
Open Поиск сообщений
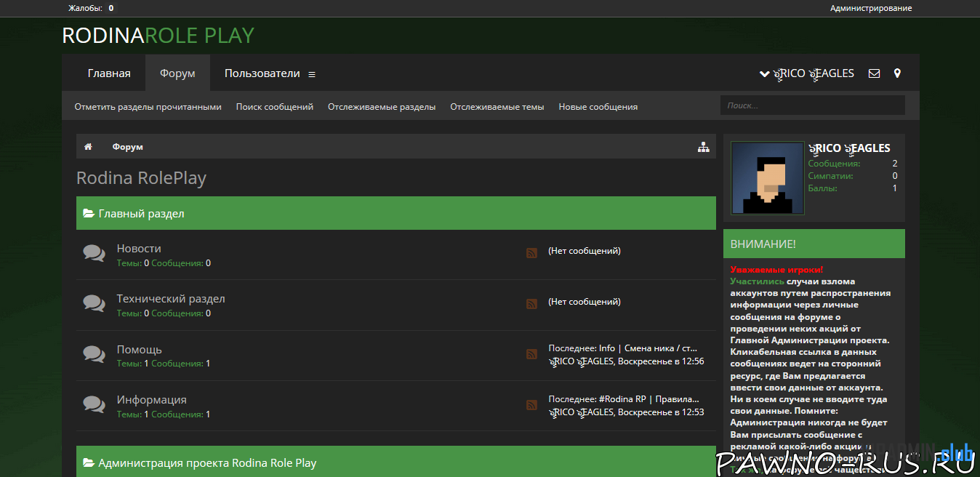click(275, 107)
